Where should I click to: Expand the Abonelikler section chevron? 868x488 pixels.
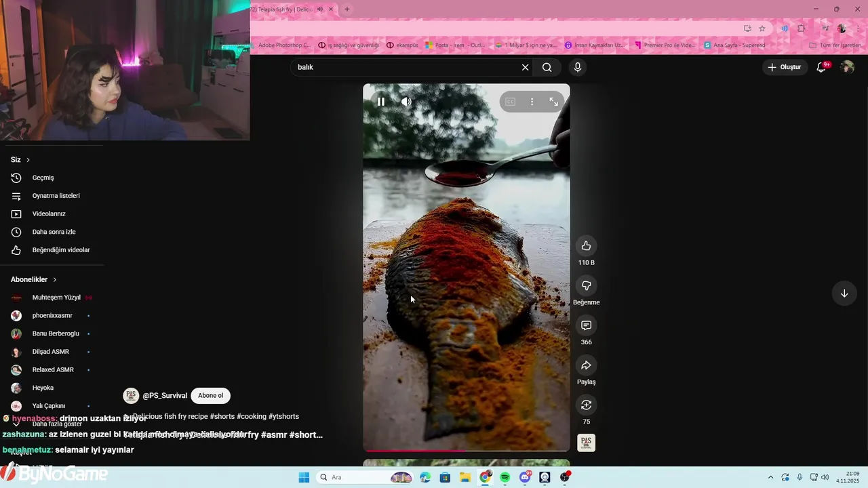click(55, 279)
